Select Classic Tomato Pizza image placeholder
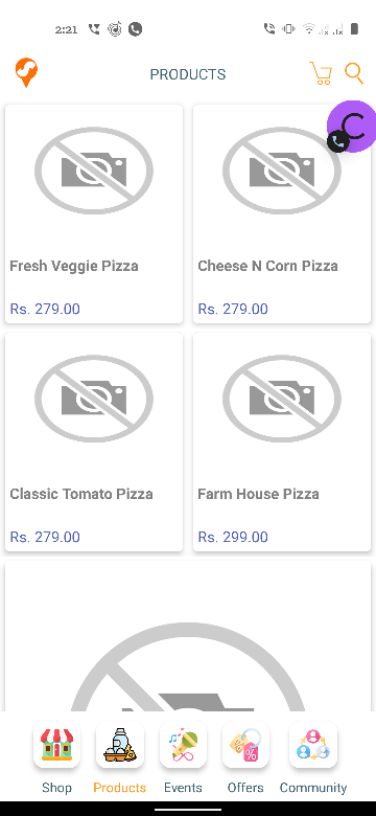 tap(94, 399)
